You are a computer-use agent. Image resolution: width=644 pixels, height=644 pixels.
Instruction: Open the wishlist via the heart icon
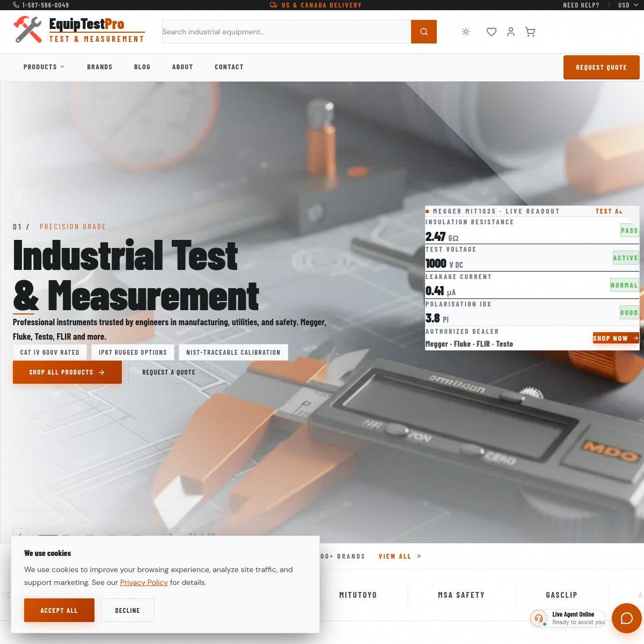pos(492,32)
